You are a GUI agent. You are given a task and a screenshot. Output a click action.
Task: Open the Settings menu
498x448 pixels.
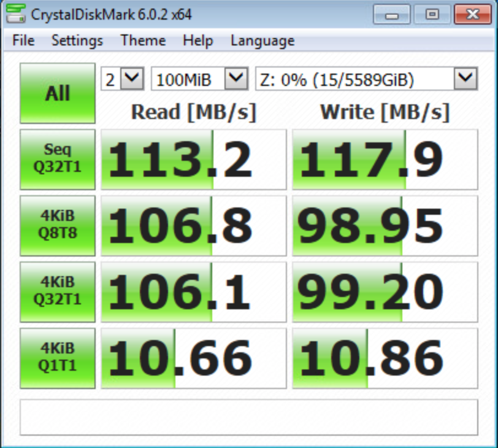(77, 41)
